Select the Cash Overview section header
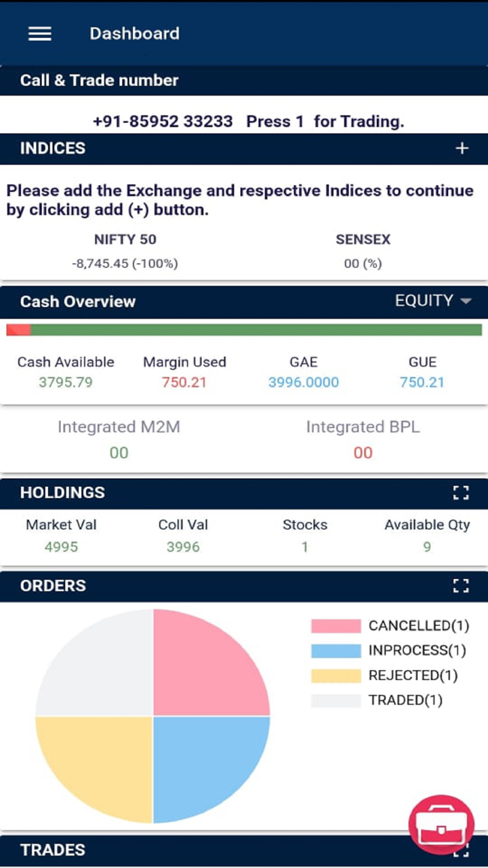This screenshot has height=868, width=488. pos(78,302)
